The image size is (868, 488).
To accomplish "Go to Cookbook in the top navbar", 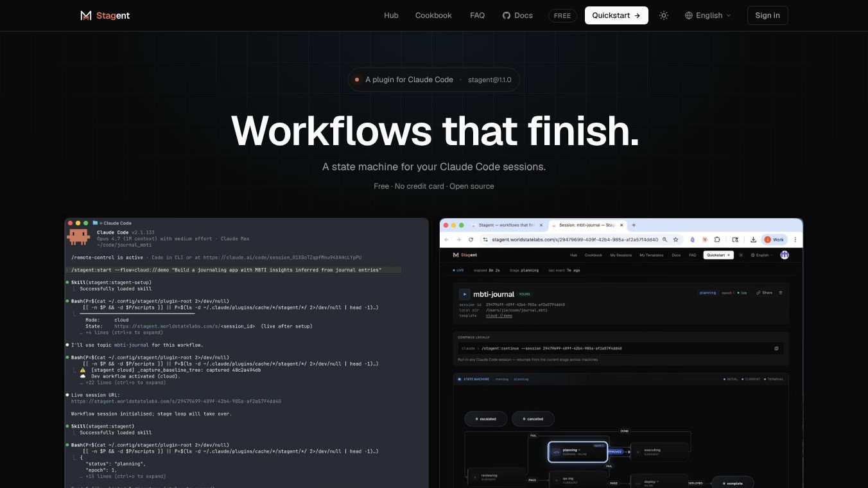I will pyautogui.click(x=433, y=15).
